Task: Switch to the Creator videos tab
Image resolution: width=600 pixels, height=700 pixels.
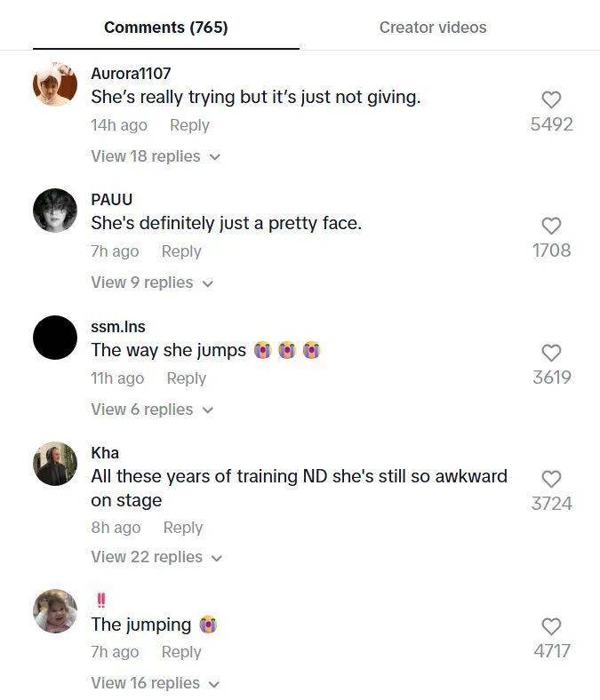Action: (433, 28)
